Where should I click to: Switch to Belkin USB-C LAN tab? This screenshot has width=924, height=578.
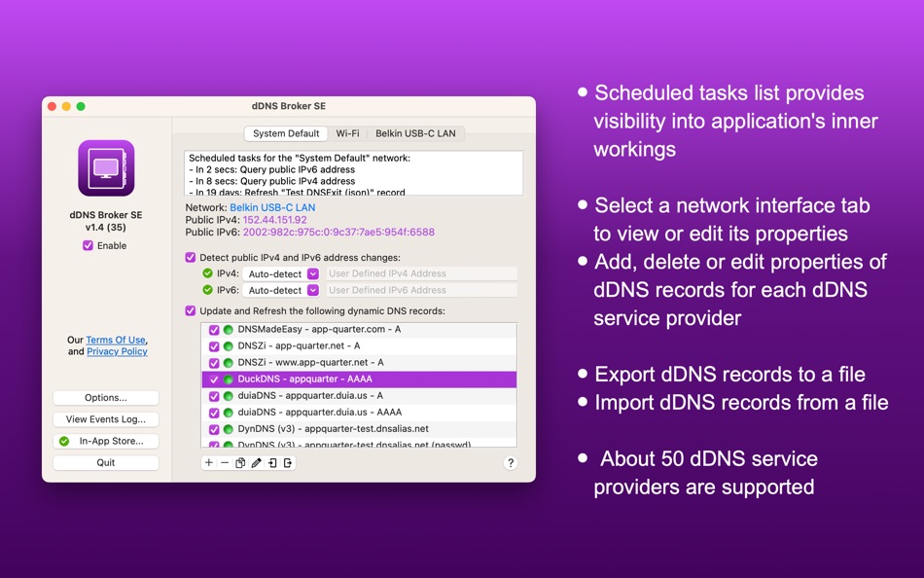pyautogui.click(x=415, y=133)
